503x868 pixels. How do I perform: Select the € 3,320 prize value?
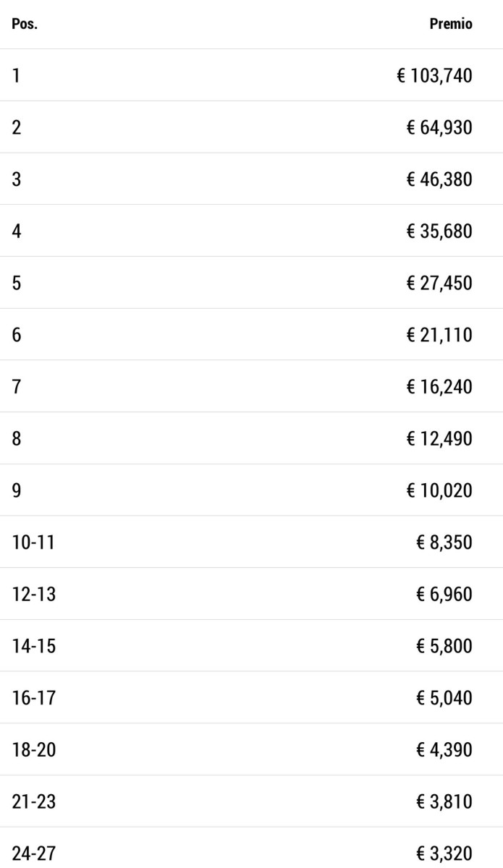[x=444, y=854]
